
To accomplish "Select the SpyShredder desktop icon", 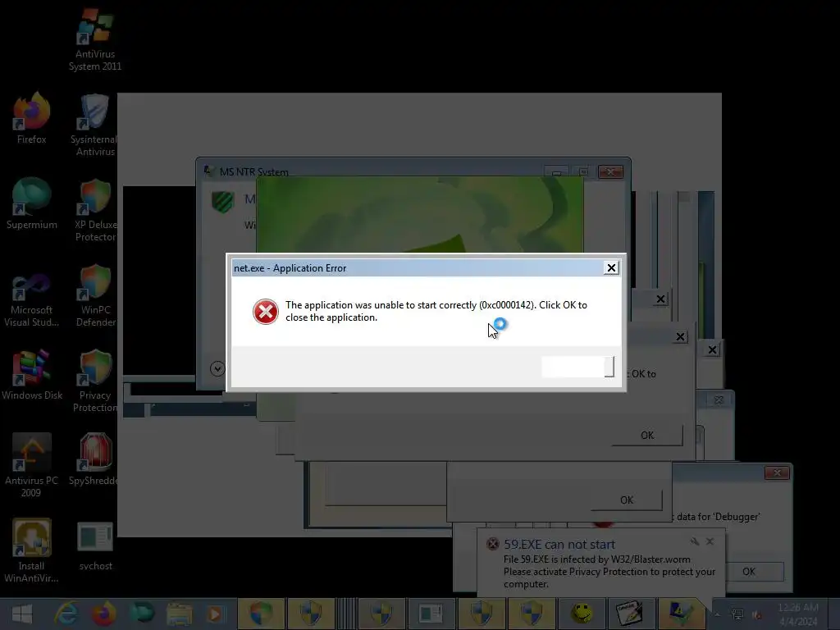I will [94, 459].
